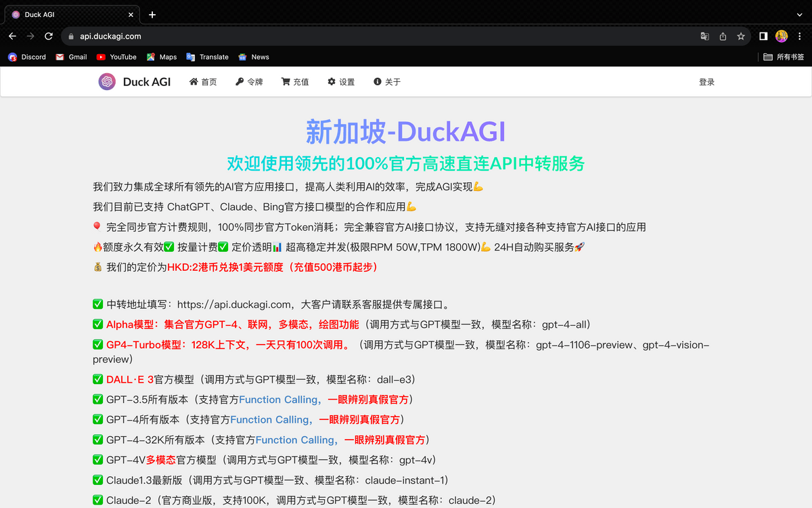Open the Gmail bookmark link
Image resolution: width=812 pixels, height=508 pixels.
pyautogui.click(x=60, y=57)
